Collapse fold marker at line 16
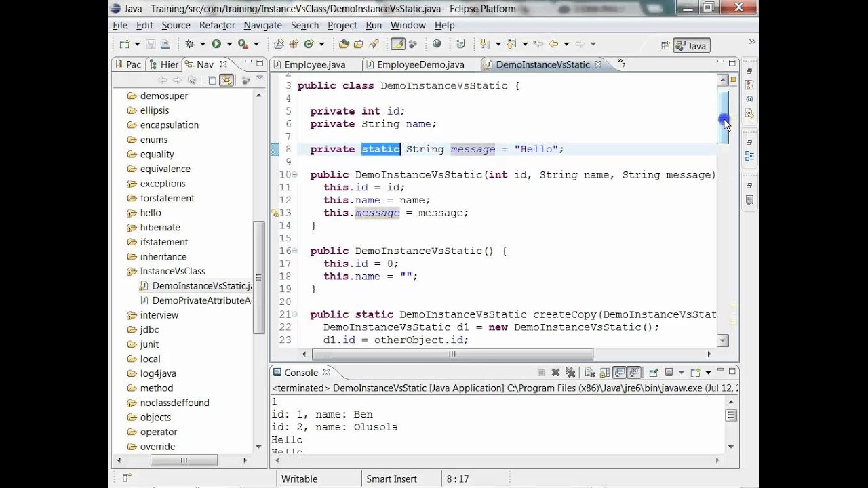 pyautogui.click(x=294, y=251)
